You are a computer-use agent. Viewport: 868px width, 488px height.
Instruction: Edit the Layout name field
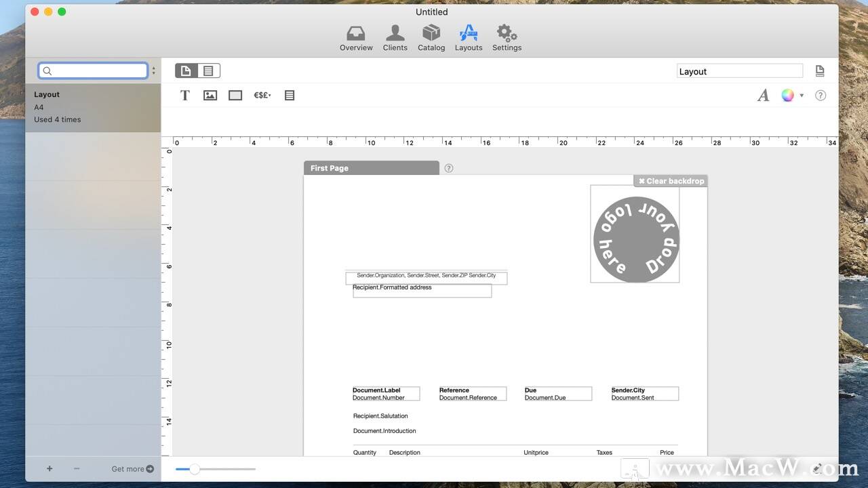pos(740,71)
